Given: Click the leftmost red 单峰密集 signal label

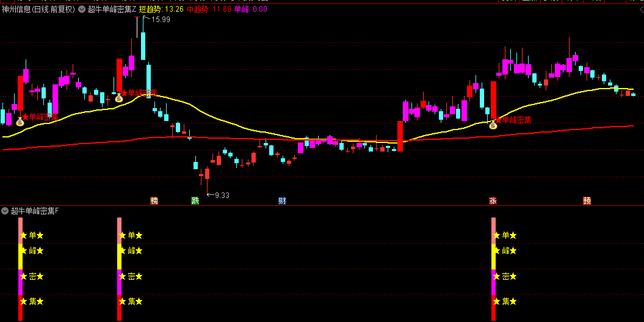Looking at the screenshot, I should coord(40,117).
